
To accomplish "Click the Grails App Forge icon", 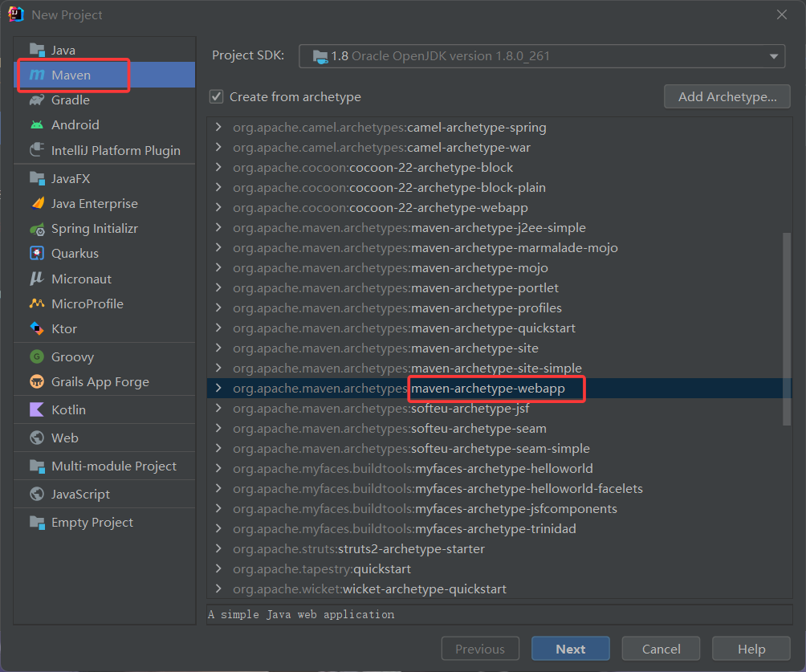I will tap(37, 381).
